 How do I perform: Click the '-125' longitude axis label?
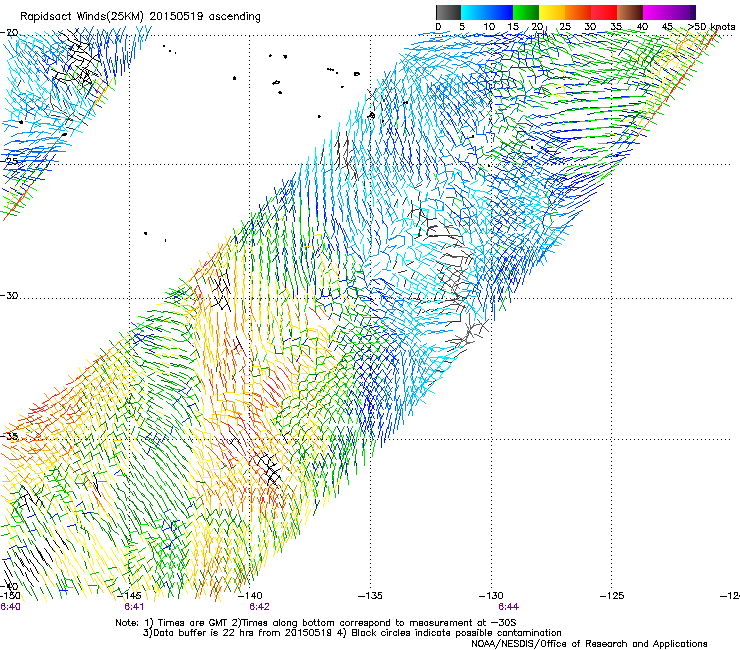pos(612,596)
